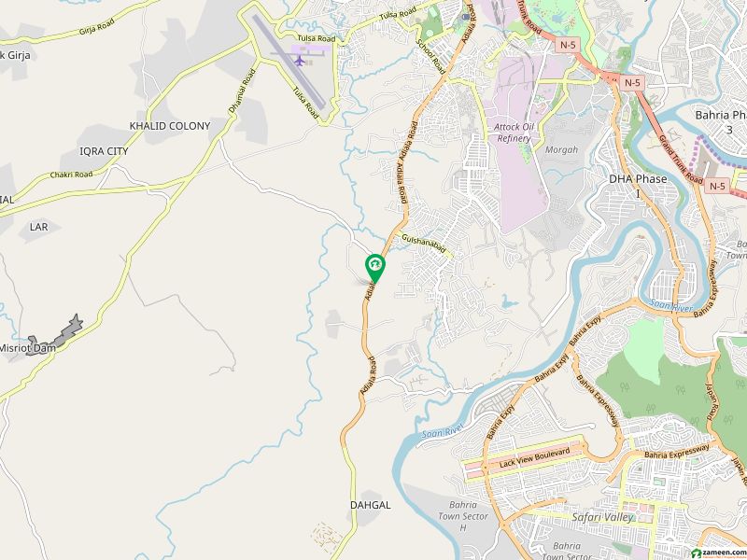Click the Dhamial Road label
This screenshot has height=560, width=747.
tap(242, 91)
